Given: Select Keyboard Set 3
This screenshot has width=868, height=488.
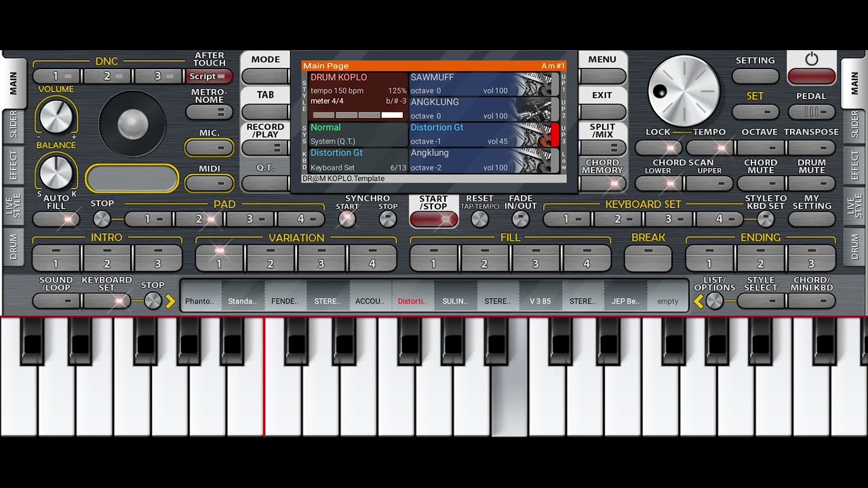Looking at the screenshot, I should pyautogui.click(x=669, y=219).
